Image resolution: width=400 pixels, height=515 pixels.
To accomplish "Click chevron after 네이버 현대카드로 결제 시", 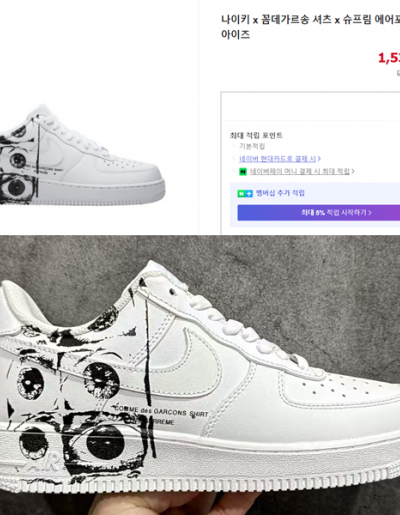I will [x=319, y=159].
